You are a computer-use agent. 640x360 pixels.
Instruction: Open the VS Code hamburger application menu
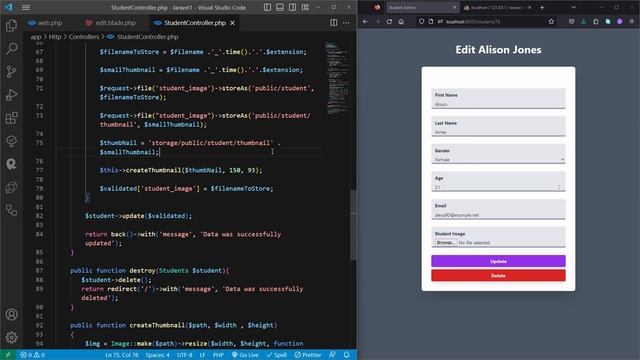(x=26, y=7)
